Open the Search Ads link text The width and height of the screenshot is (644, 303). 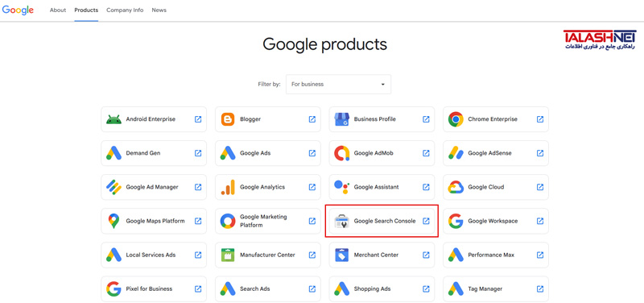point(255,289)
